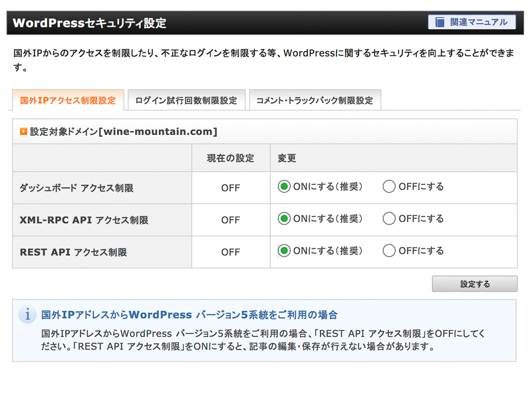Set XML-RPC API アクセス制限 to ONにする
This screenshot has height=394, width=532.
pos(284,219)
